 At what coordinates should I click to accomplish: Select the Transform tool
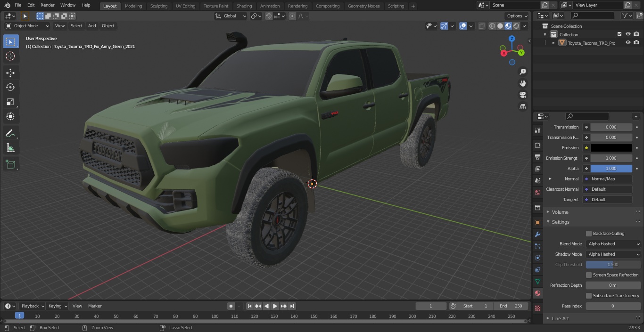(10, 116)
